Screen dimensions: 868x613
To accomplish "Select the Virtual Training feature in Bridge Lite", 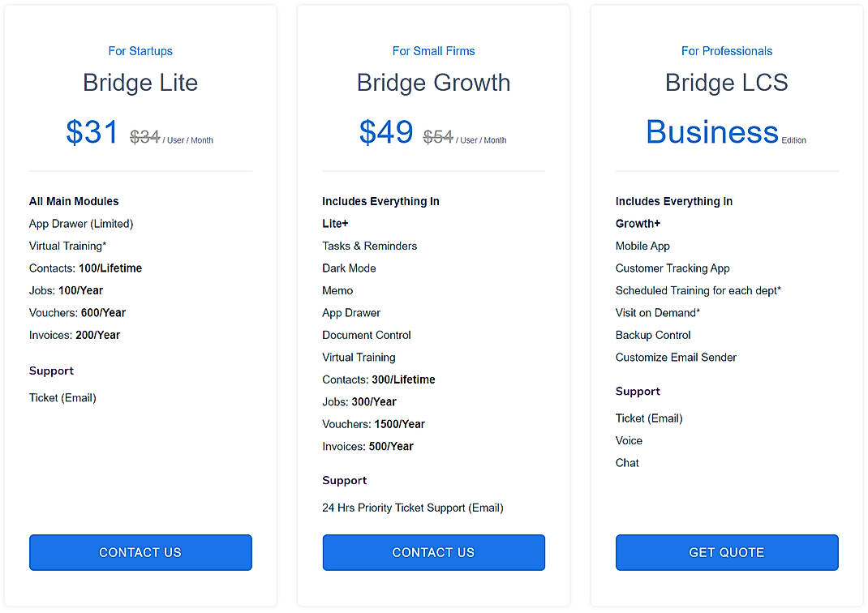I will (x=67, y=246).
